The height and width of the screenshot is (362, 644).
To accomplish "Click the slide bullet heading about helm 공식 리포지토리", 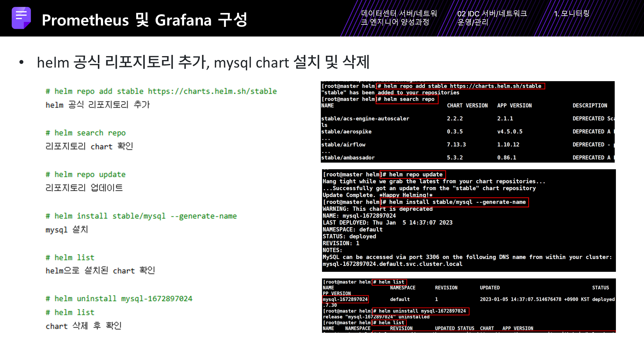I will click(x=203, y=62).
